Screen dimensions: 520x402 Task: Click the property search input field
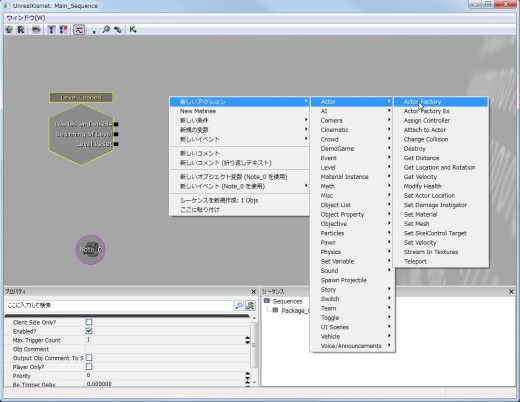pos(119,305)
